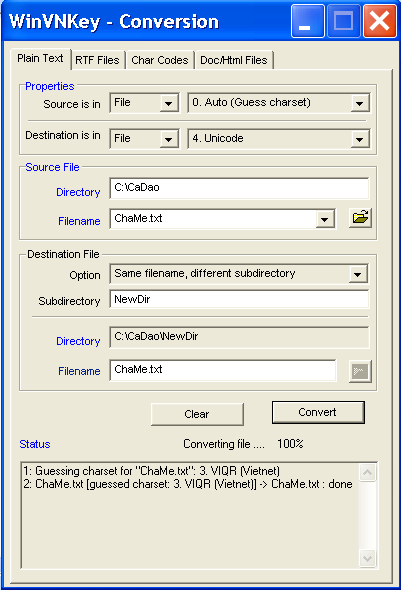
Task: Click the status log scroll up arrow
Action: coord(368,473)
